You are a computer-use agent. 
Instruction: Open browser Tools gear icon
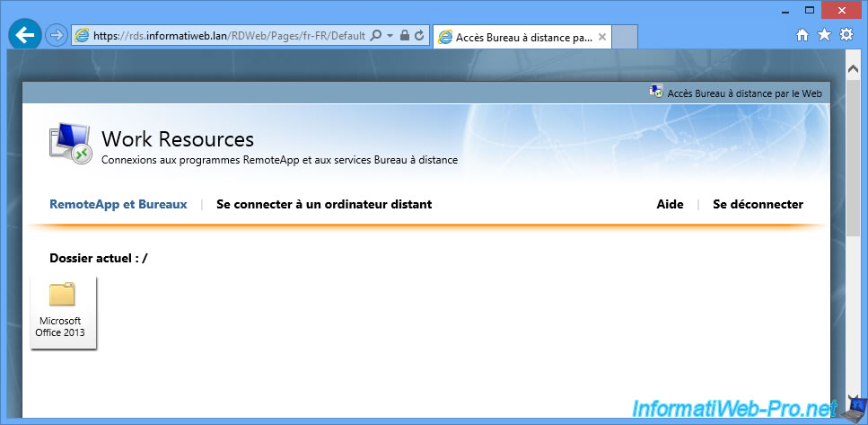[846, 35]
